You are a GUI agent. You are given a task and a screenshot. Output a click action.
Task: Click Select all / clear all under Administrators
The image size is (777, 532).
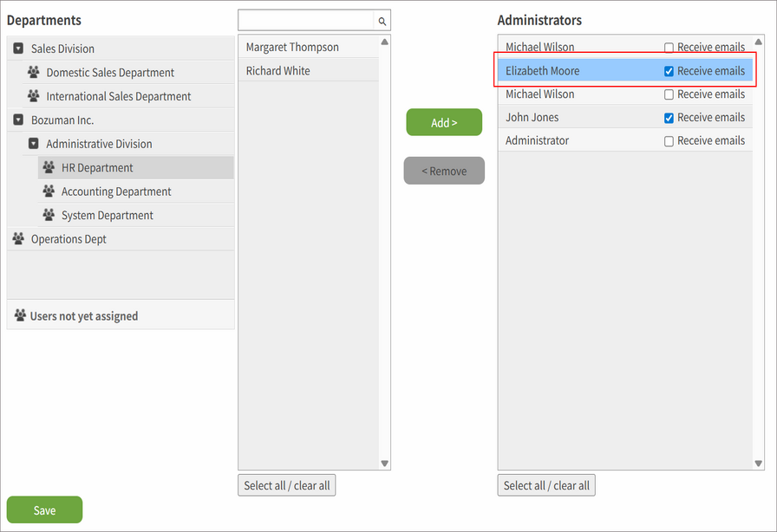pyautogui.click(x=545, y=485)
